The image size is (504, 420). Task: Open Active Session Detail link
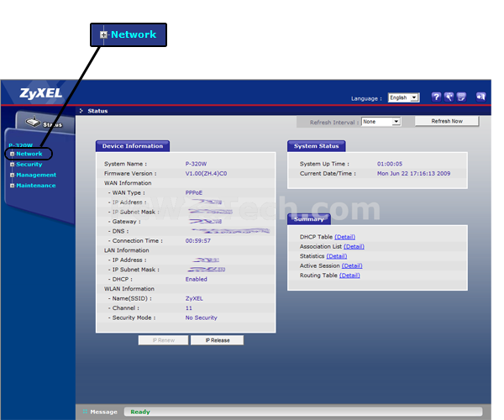tap(352, 266)
